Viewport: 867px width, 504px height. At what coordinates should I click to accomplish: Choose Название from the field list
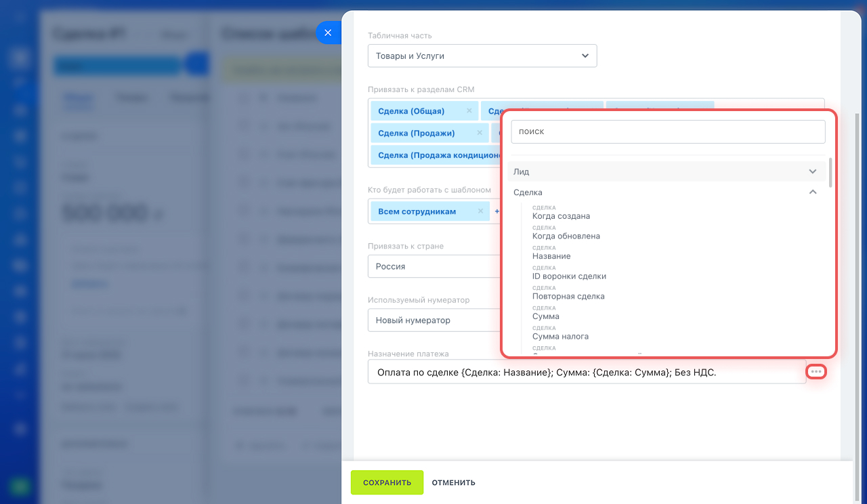point(551,256)
